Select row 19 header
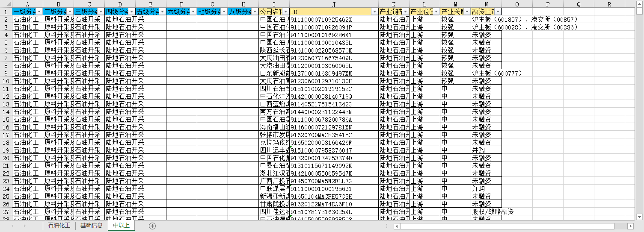Viewport: 644px width, 232px height. (6, 150)
